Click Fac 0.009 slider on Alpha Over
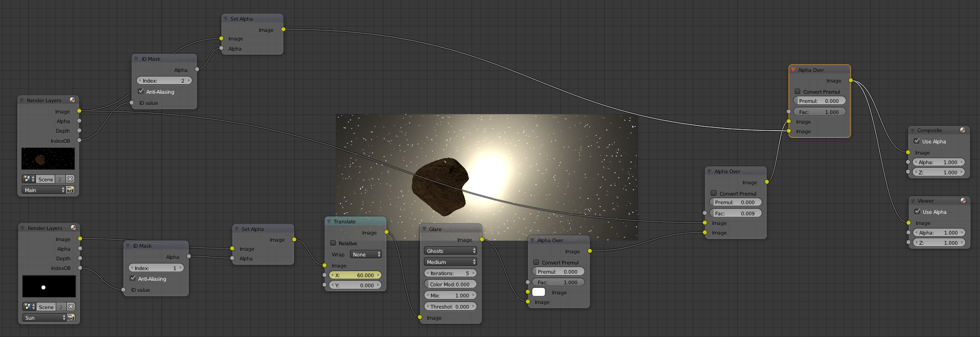The width and height of the screenshot is (980, 337). [735, 213]
